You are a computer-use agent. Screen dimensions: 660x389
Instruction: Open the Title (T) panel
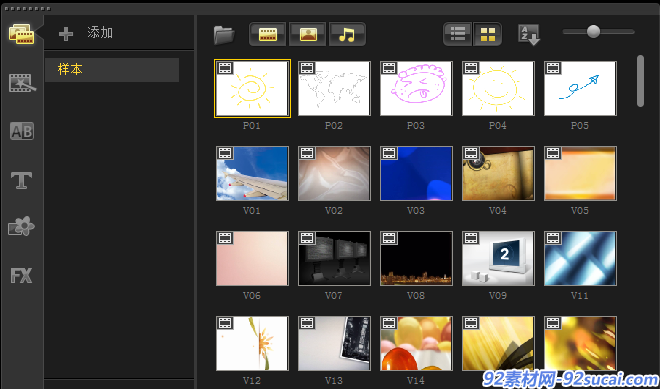coord(21,180)
